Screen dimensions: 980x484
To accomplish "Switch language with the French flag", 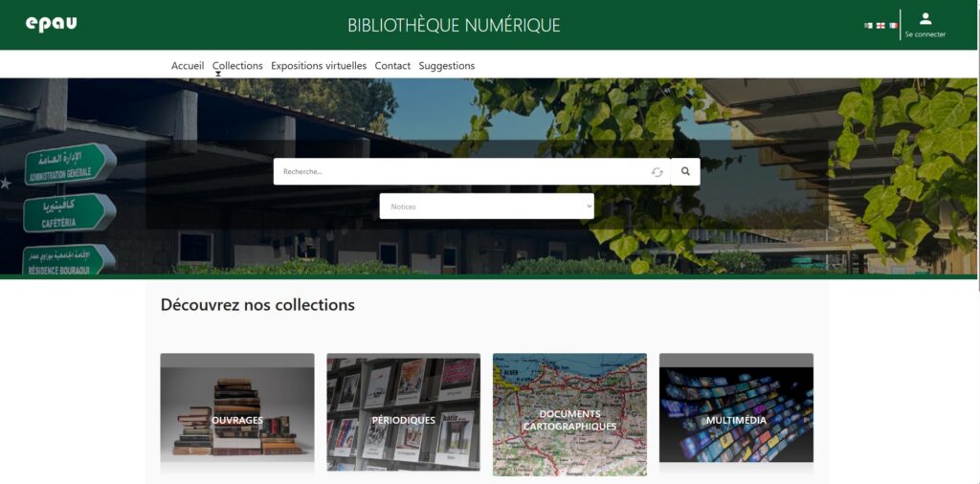I will (x=893, y=26).
